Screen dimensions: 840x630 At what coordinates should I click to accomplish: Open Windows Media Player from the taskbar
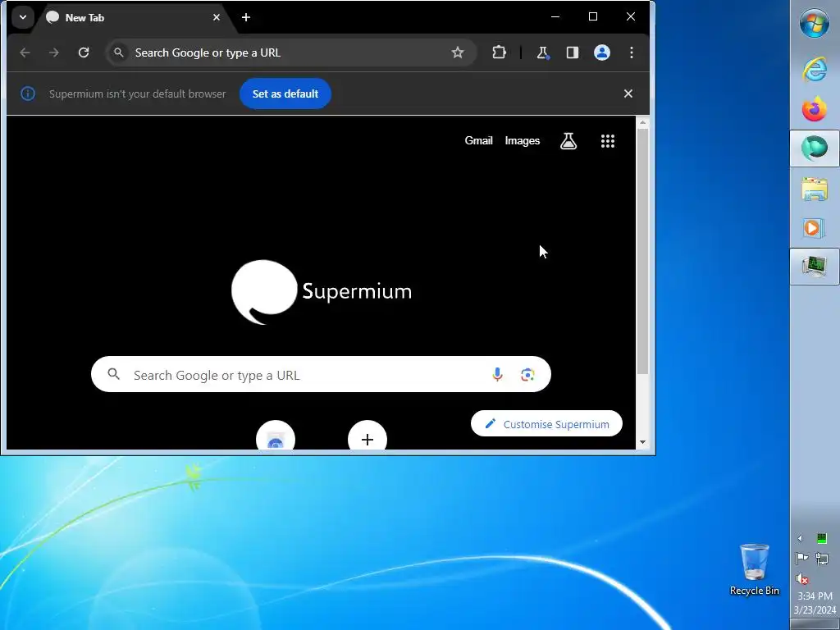813,229
